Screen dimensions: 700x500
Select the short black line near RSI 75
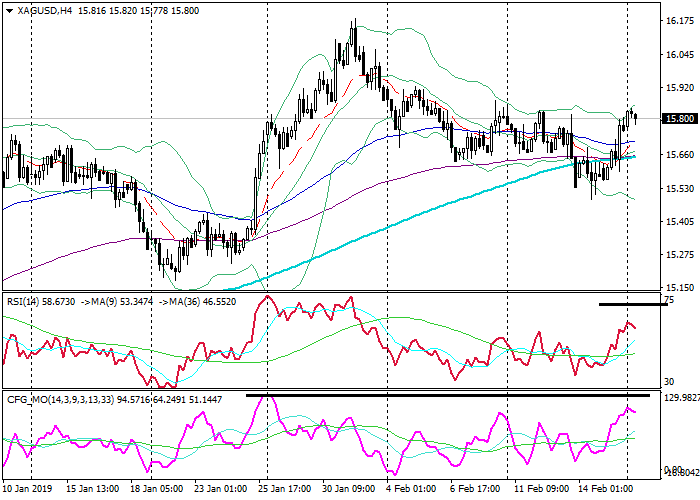pos(630,303)
